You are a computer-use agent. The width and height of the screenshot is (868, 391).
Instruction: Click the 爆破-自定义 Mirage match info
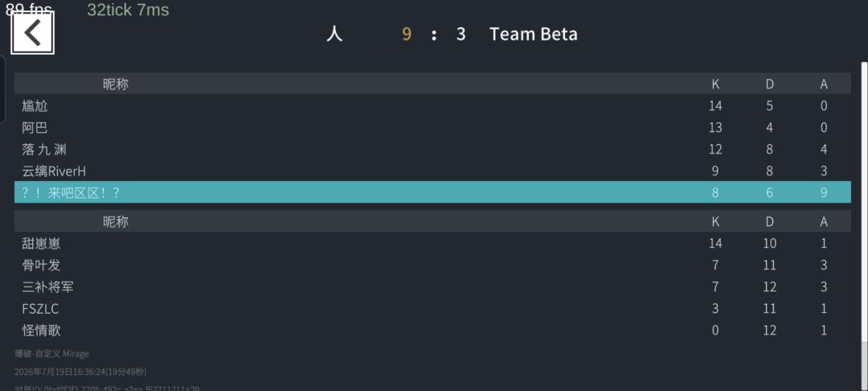[x=51, y=353]
